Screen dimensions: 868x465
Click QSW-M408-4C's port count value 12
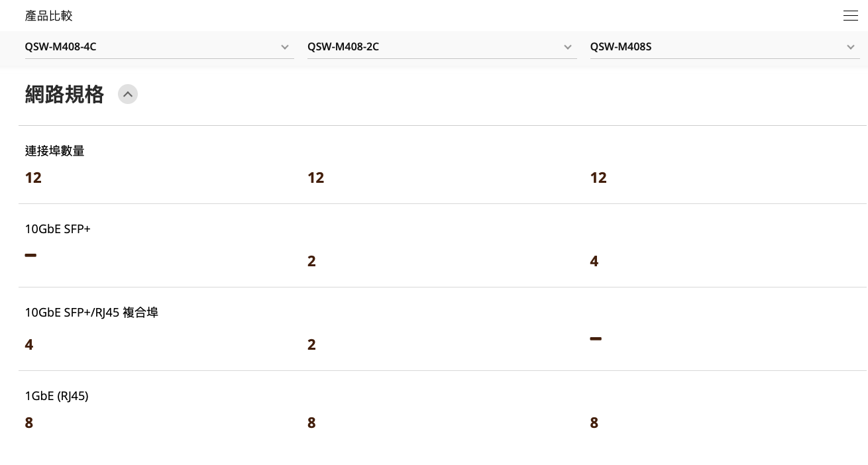point(33,178)
